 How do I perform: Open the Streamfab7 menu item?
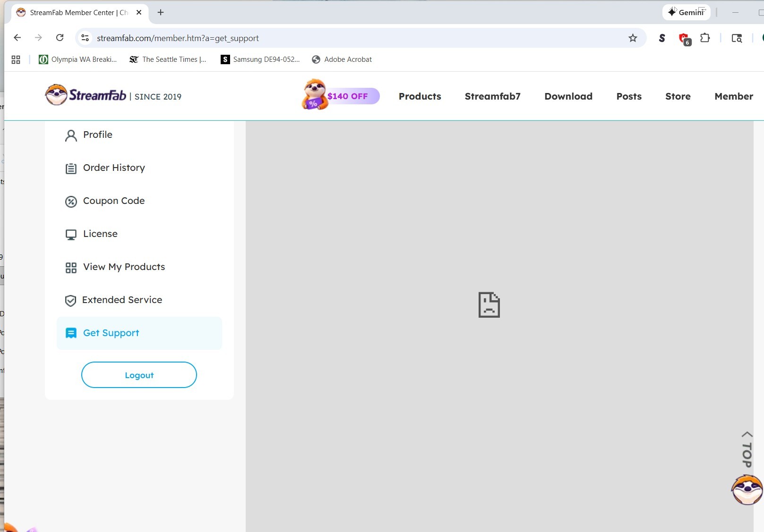[493, 96]
